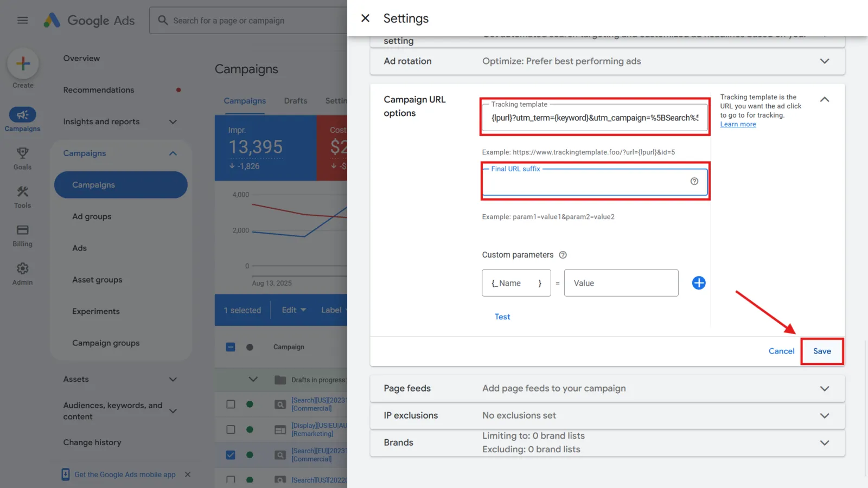Open the Edit dropdown in the selection bar
868x488 pixels.
pos(293,310)
